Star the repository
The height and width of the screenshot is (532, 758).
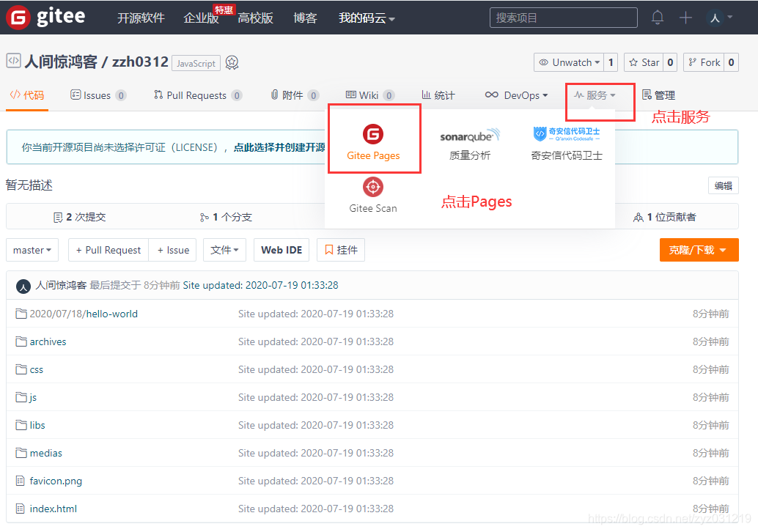pos(644,62)
